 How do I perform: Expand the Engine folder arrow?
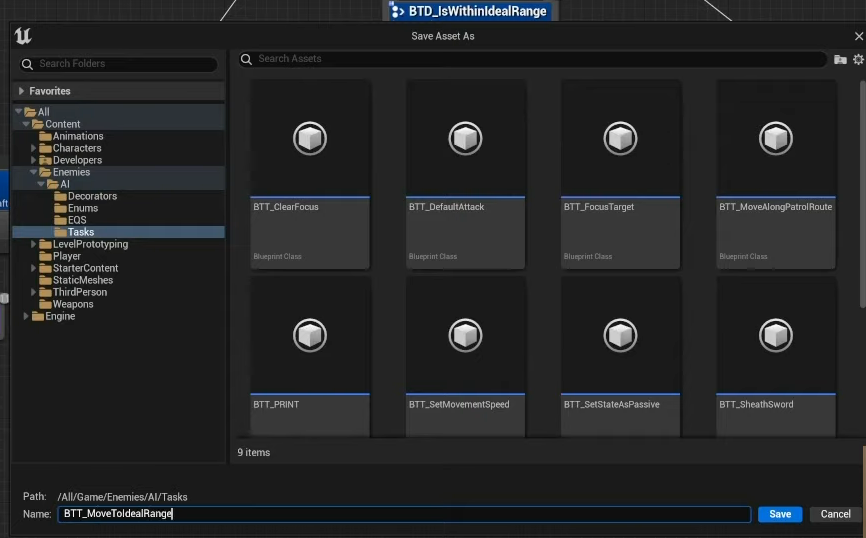27,316
